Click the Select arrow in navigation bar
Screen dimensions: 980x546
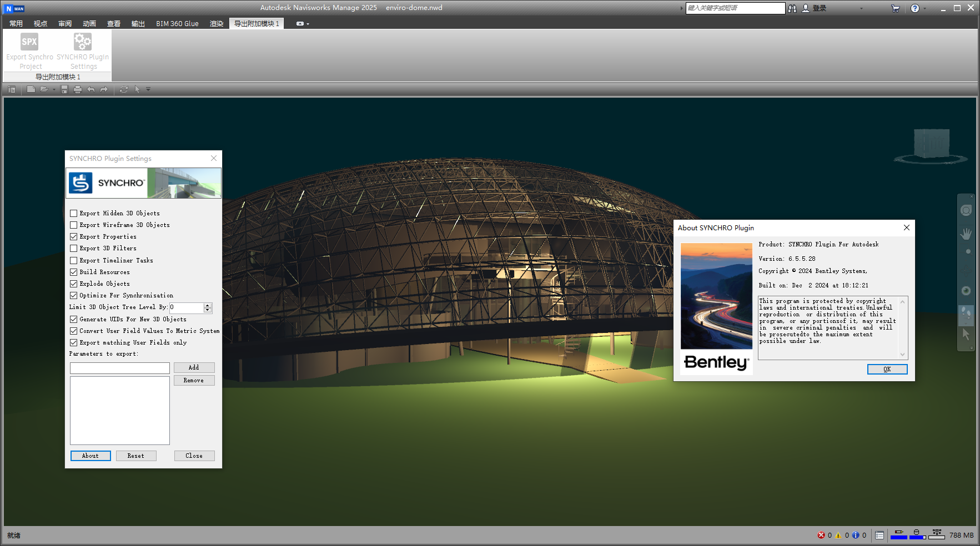[x=966, y=334]
